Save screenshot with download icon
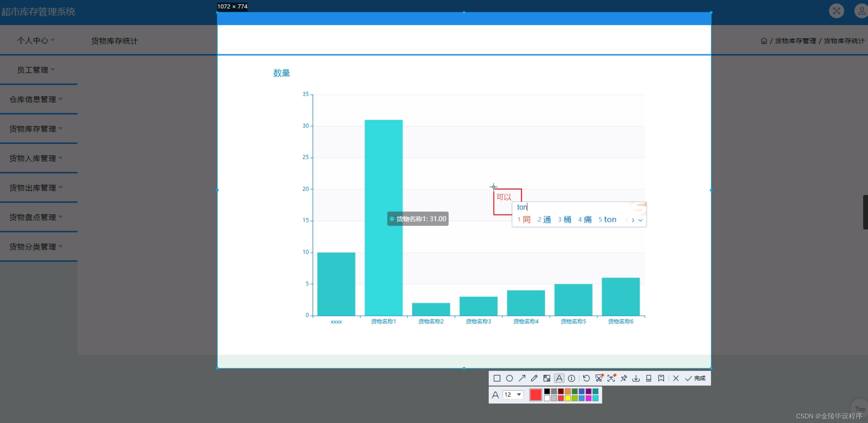This screenshot has width=868, height=423. 636,378
